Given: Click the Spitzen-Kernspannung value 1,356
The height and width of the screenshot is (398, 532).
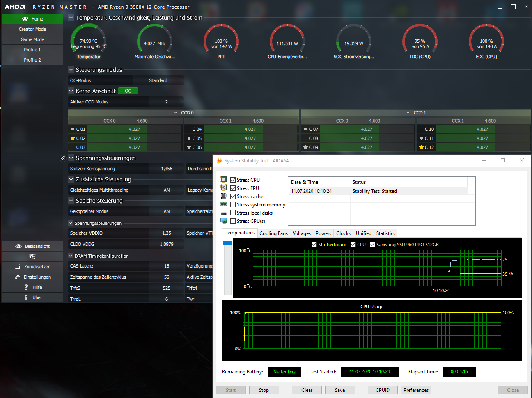Looking at the screenshot, I should pos(167,169).
